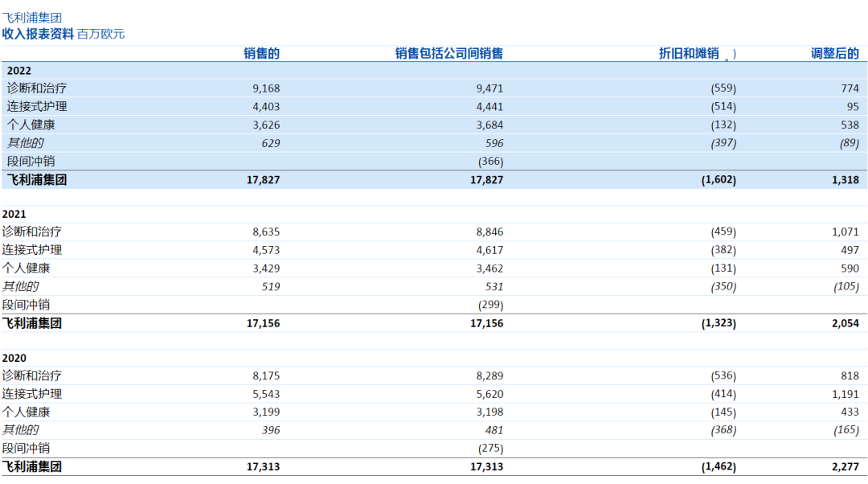Viewport: 868px width, 484px height.
Task: Select the 销售包括公司间销售 column header
Action: (x=449, y=54)
